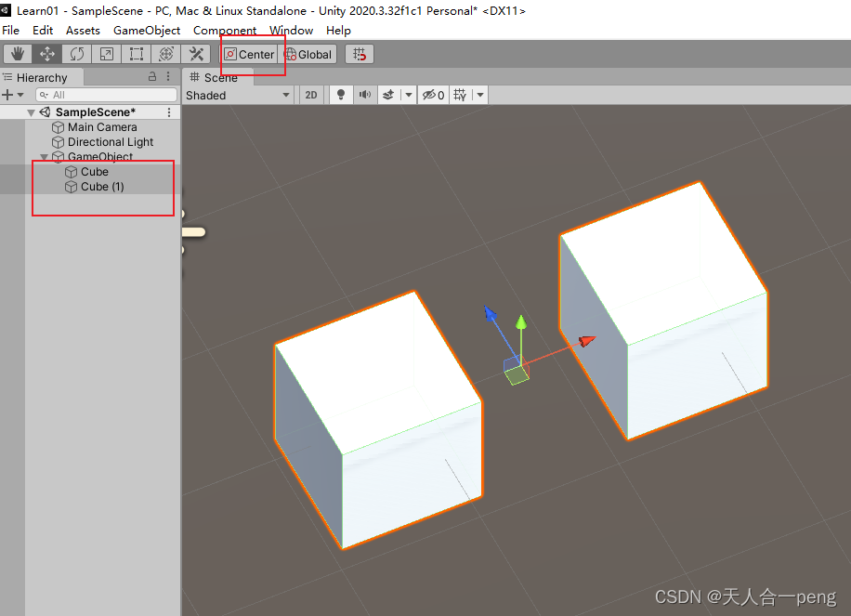Viewport: 851px width, 616px height.
Task: Switch Global to Local handle orientation
Action: [x=308, y=54]
